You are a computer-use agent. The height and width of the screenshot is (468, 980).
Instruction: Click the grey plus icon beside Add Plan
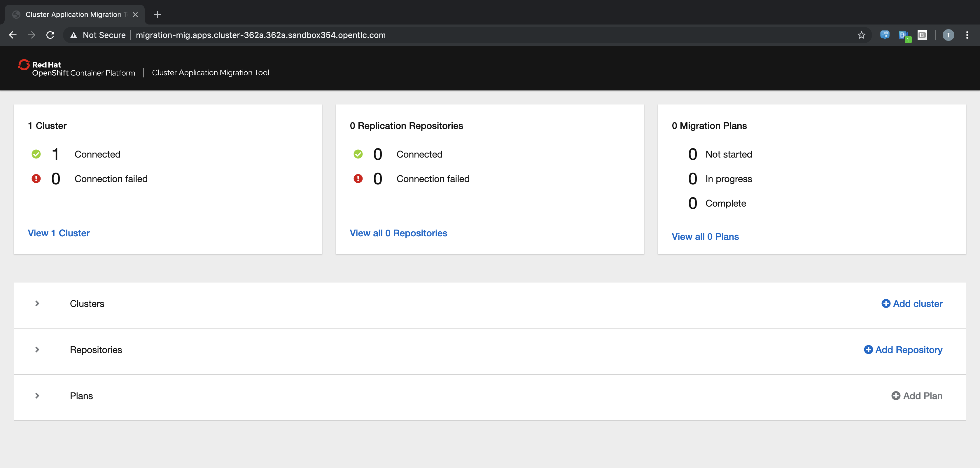pos(896,395)
